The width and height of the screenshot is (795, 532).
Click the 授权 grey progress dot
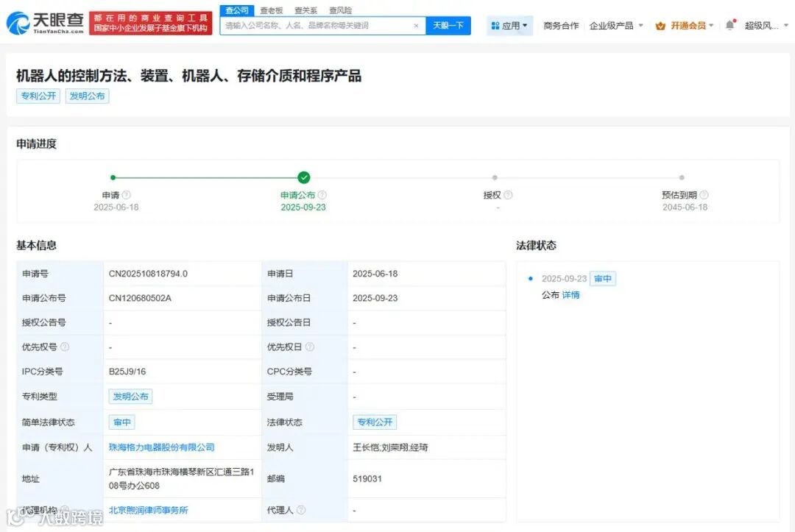click(495, 177)
